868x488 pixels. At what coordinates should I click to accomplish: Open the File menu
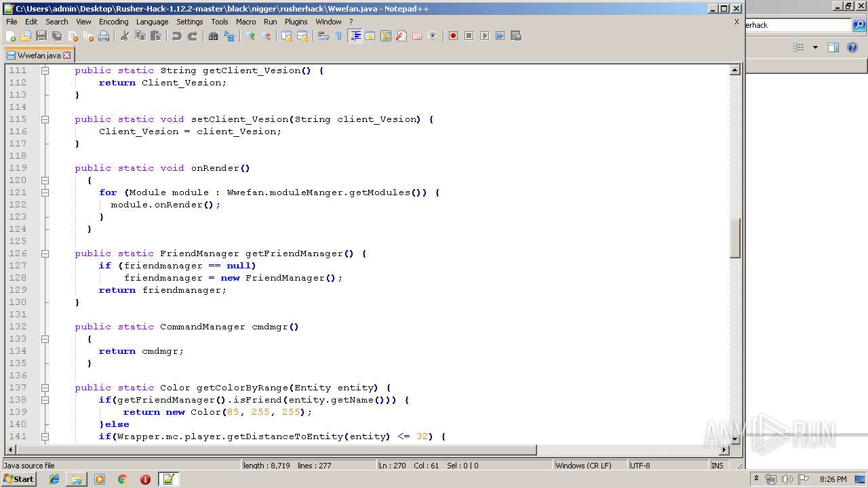tap(12, 22)
